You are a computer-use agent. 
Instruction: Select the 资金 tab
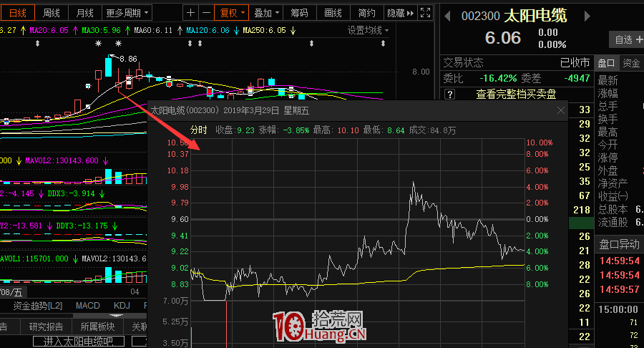click(x=631, y=63)
